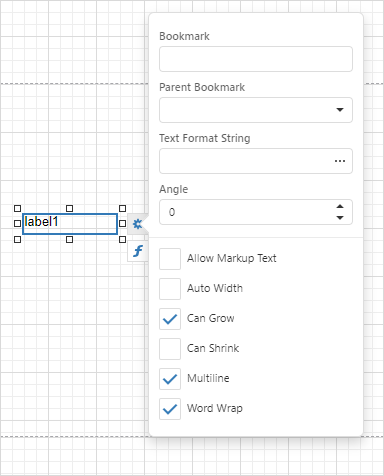Open the expression editor f icon
384x476 pixels.
coord(138,251)
